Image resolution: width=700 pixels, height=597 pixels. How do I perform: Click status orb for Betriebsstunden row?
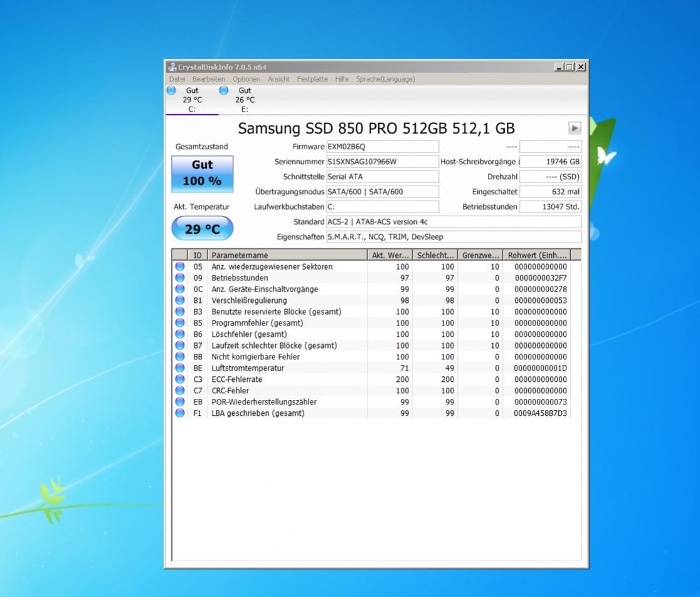click(x=180, y=278)
